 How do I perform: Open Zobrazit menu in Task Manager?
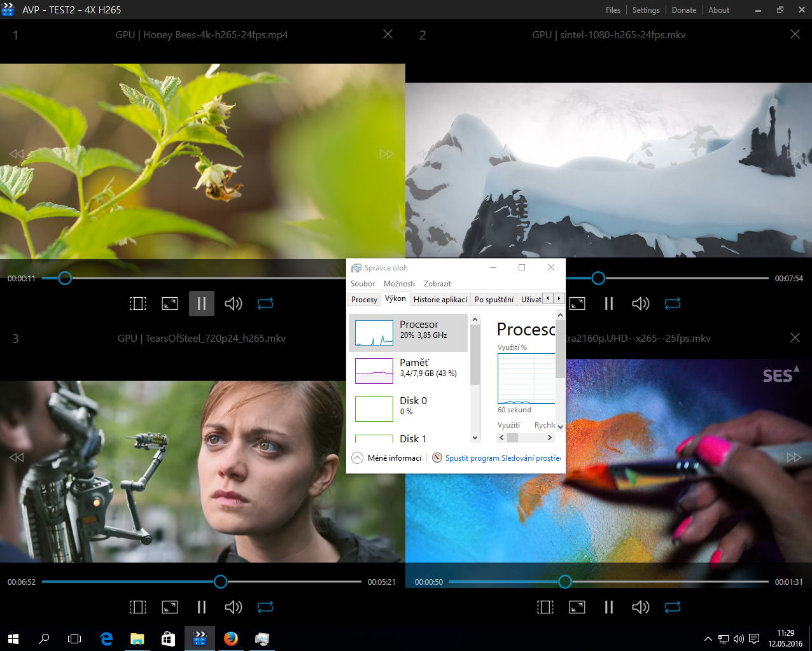(x=437, y=284)
